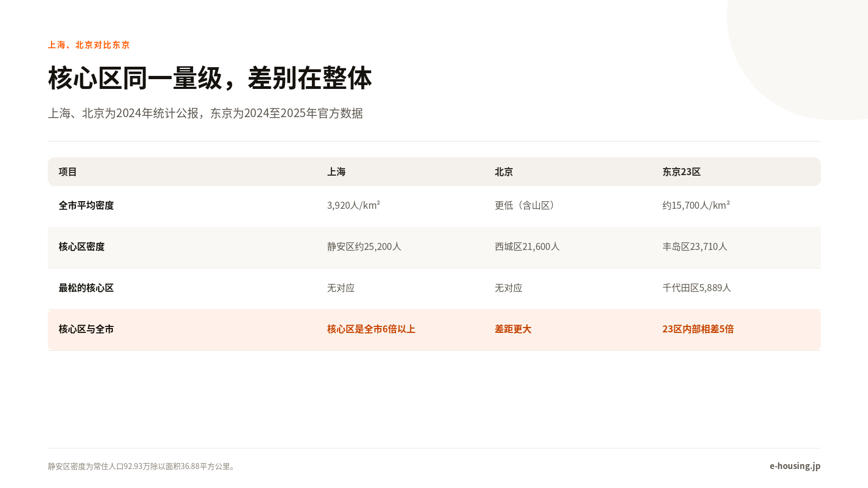Click the cell 约15,700人/km²

696,206
